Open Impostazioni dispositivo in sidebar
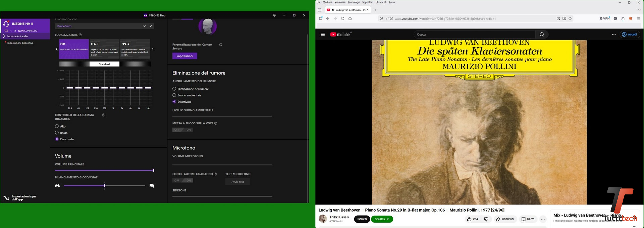 (20, 43)
